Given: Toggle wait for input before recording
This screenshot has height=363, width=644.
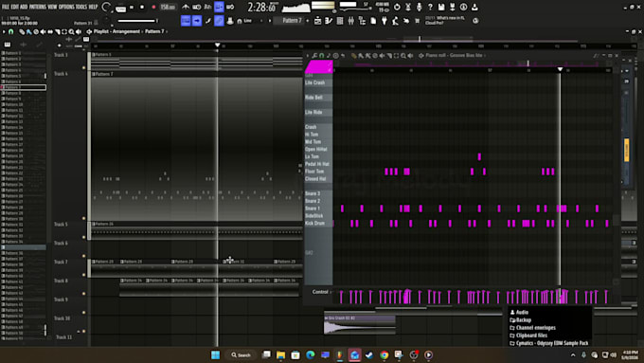Looking at the screenshot, I should (x=197, y=7).
